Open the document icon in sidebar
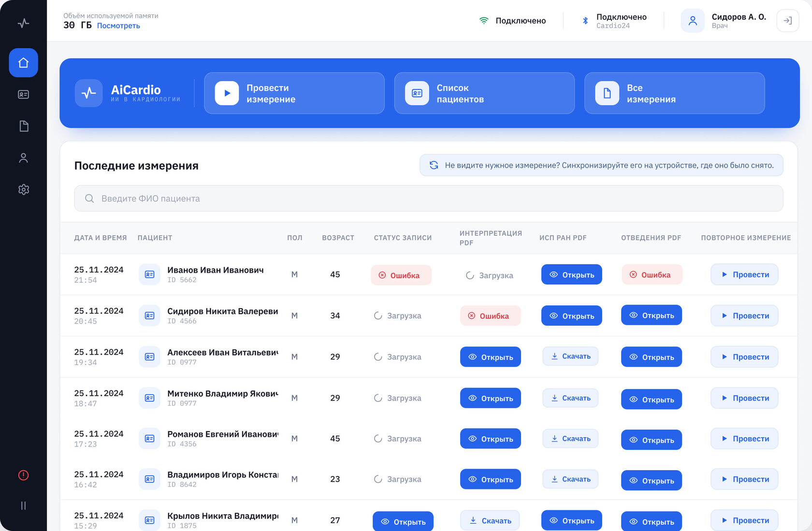 [x=23, y=126]
